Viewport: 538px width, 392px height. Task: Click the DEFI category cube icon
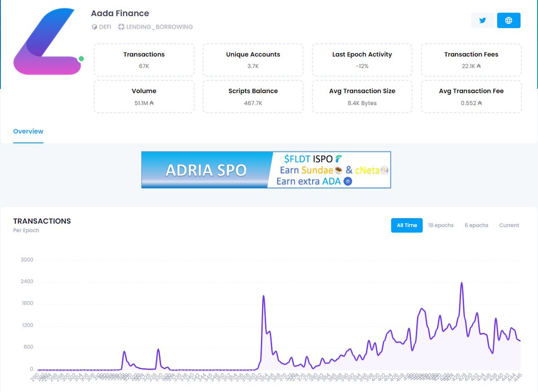pyautogui.click(x=94, y=27)
